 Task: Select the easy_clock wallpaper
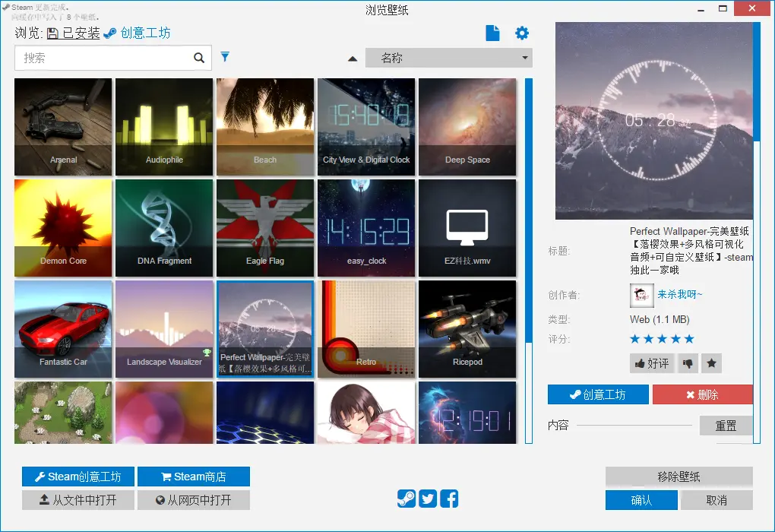tap(366, 228)
